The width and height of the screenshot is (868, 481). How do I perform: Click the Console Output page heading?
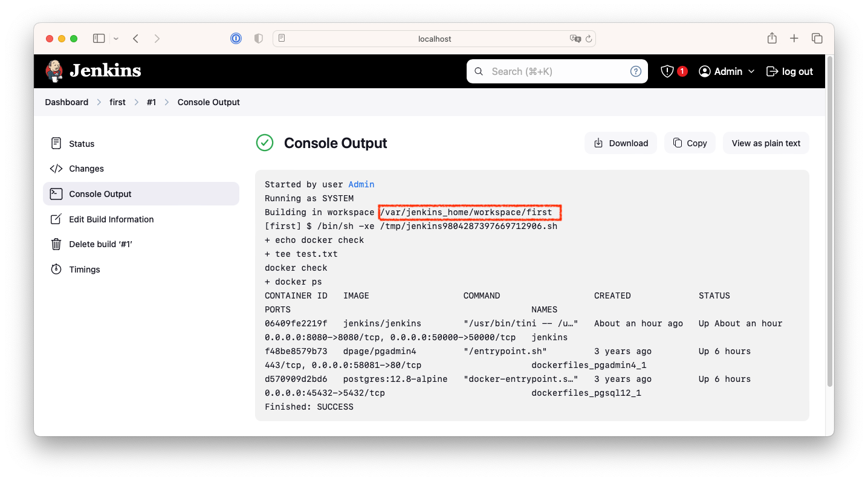335,143
